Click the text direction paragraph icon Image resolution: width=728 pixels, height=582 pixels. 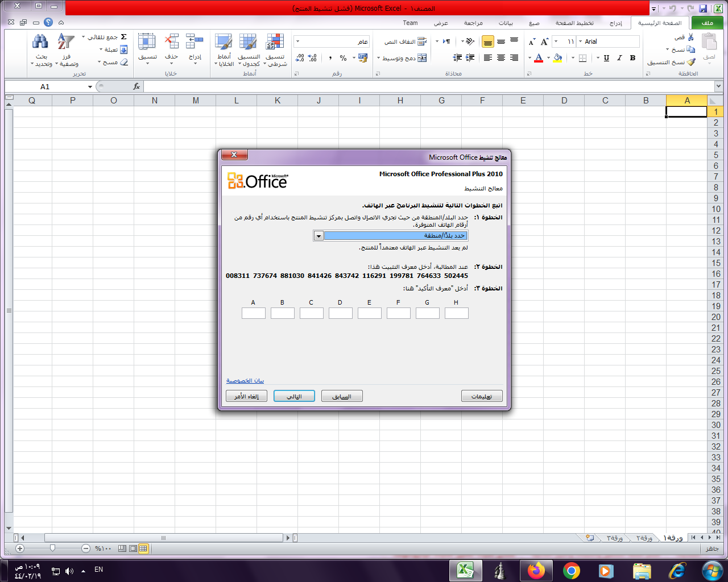pyautogui.click(x=446, y=41)
